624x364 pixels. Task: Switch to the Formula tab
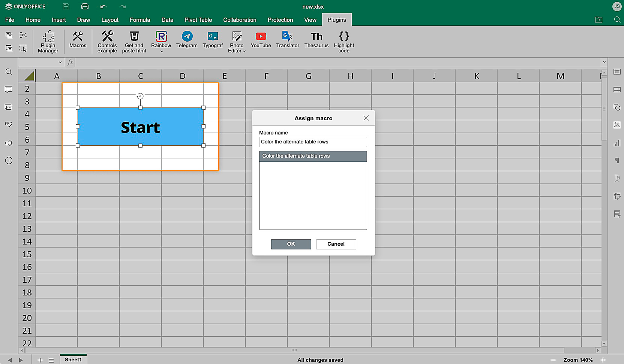(x=140, y=20)
